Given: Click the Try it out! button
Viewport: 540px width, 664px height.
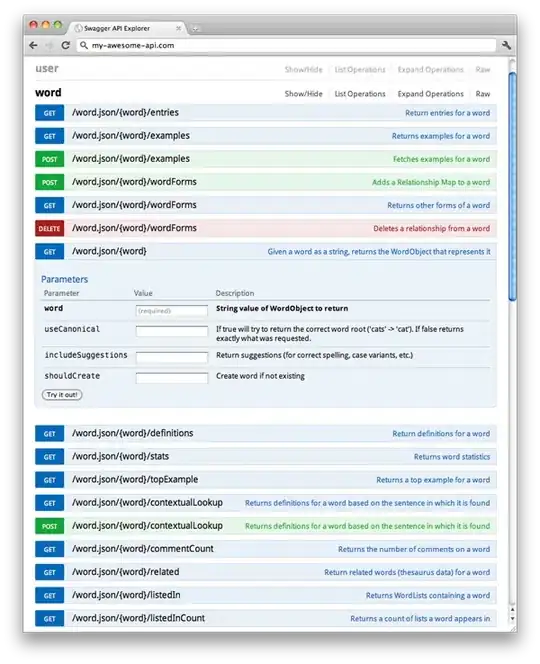Looking at the screenshot, I should (x=62, y=395).
